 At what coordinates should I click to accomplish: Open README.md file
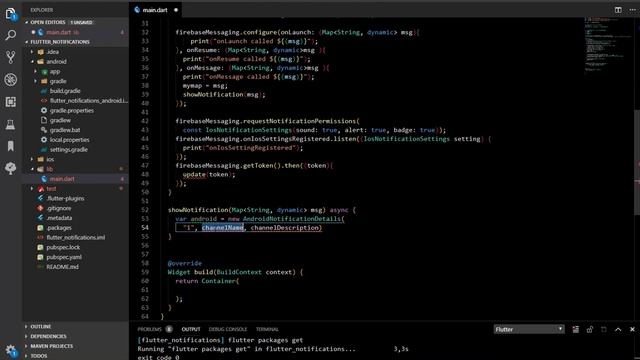(62, 267)
